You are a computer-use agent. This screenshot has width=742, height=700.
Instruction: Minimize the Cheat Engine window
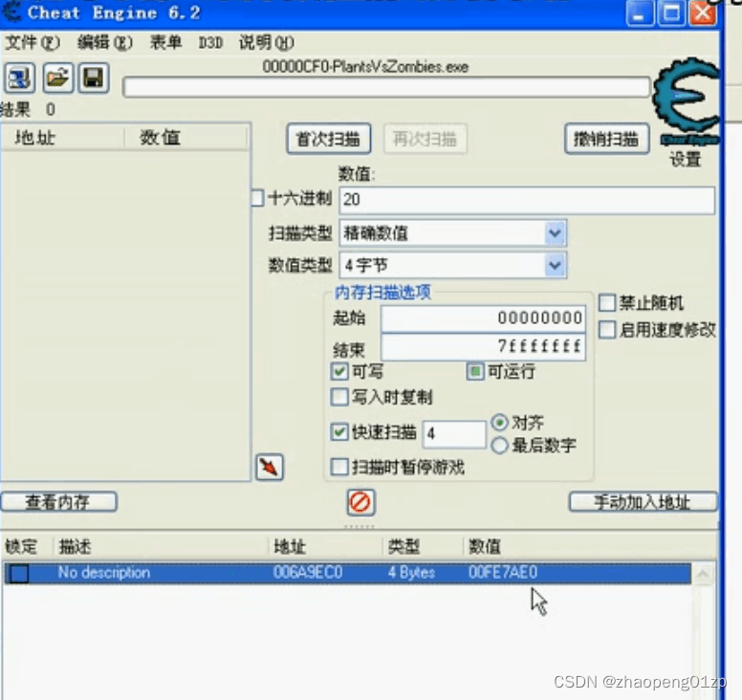(640, 12)
